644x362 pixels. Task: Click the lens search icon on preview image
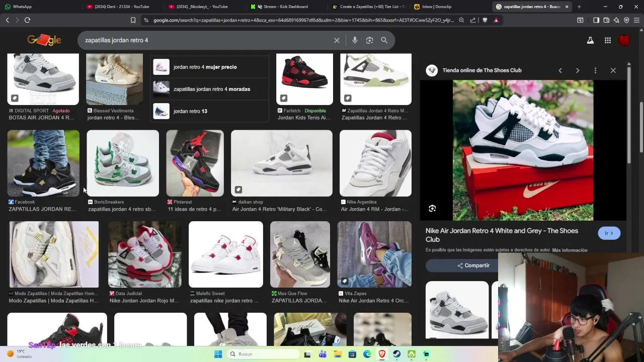(432, 208)
